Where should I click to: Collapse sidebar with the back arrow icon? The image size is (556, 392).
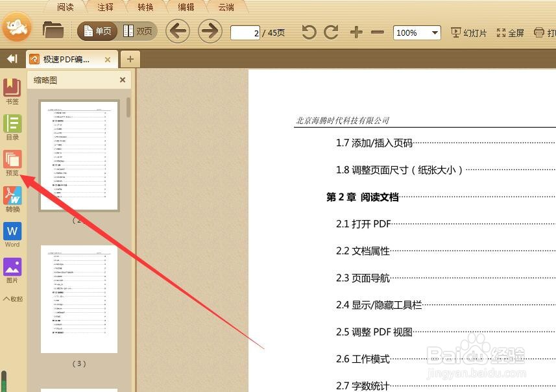point(12,58)
